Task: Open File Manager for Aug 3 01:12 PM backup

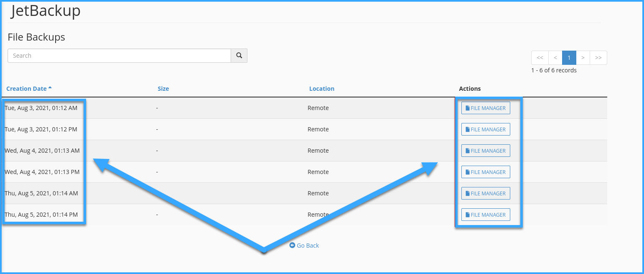Action: point(486,129)
